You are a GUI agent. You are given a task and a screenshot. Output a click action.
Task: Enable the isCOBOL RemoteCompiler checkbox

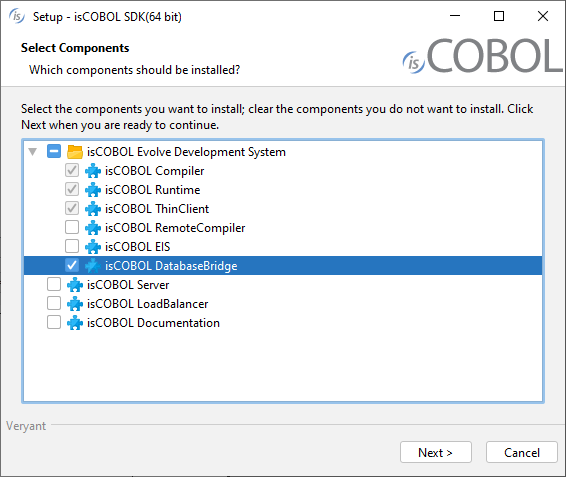72,227
